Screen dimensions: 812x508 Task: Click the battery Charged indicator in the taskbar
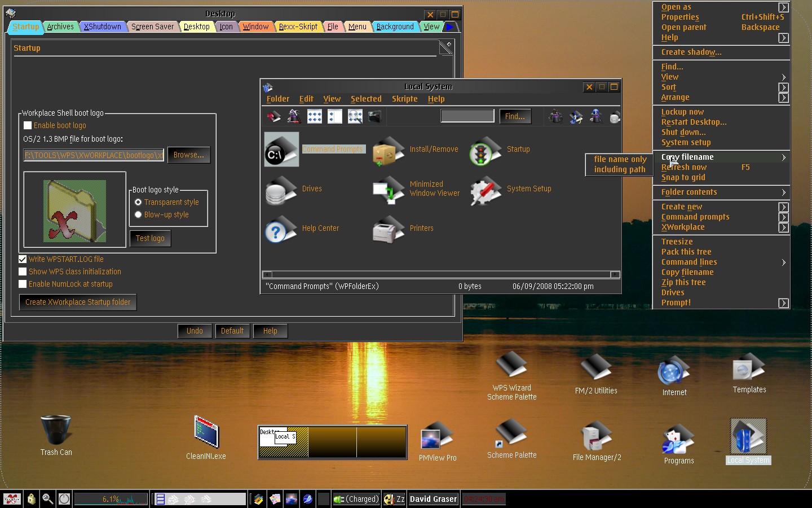pos(356,499)
